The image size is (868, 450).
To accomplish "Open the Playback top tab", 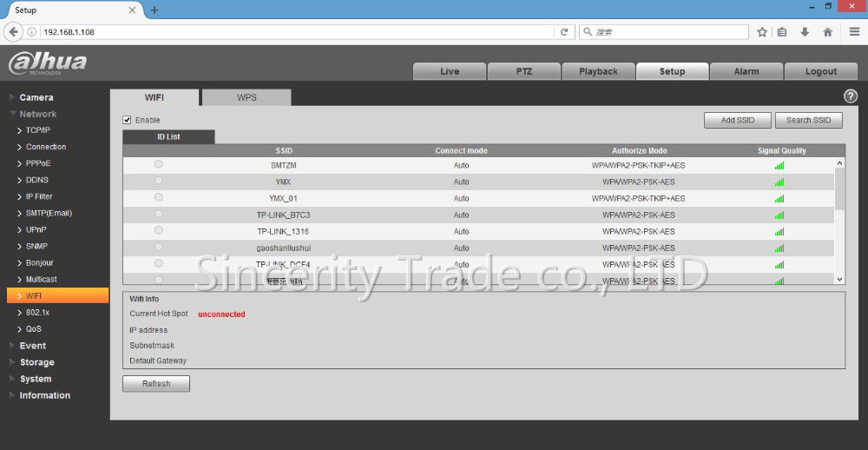I will (x=598, y=71).
